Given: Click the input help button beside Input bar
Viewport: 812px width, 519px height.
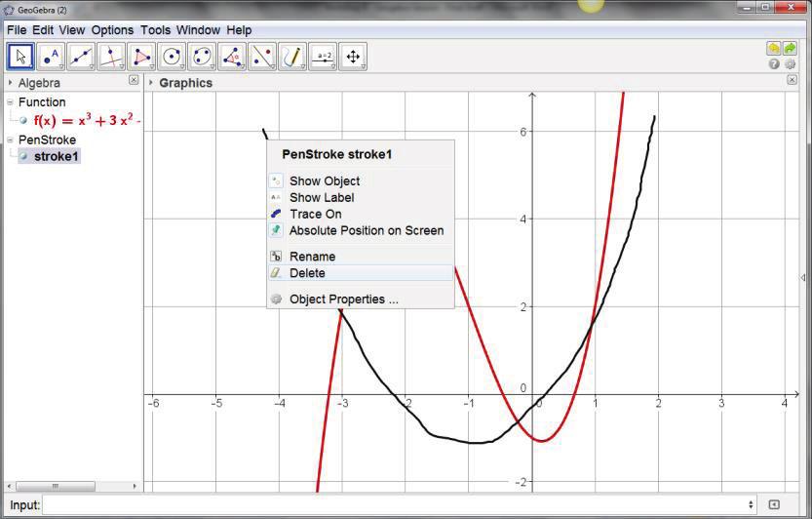Looking at the screenshot, I should point(774,504).
